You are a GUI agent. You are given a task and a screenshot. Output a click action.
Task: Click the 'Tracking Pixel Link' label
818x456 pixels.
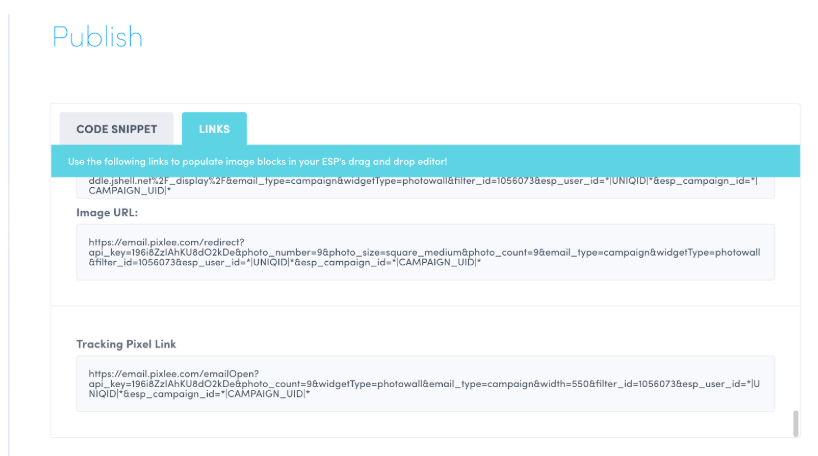[126, 344]
